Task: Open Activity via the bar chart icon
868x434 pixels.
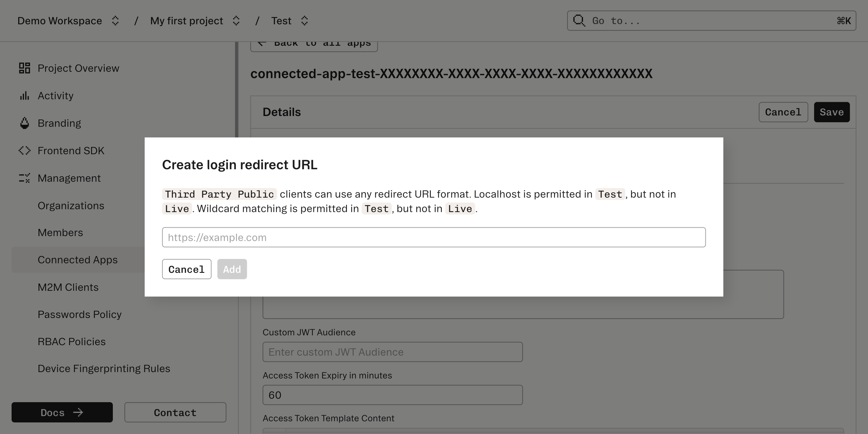Action: click(24, 96)
